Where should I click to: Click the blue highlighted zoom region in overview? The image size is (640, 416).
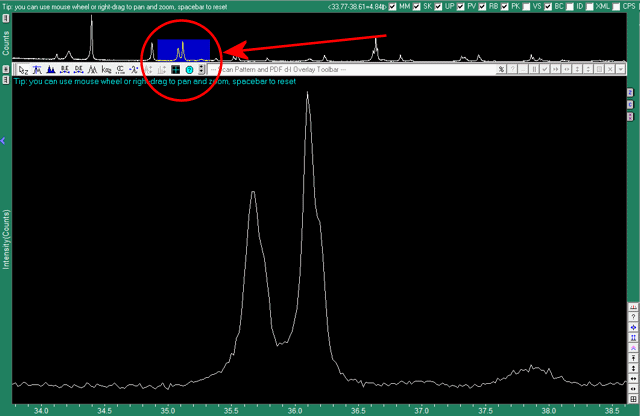(184, 48)
